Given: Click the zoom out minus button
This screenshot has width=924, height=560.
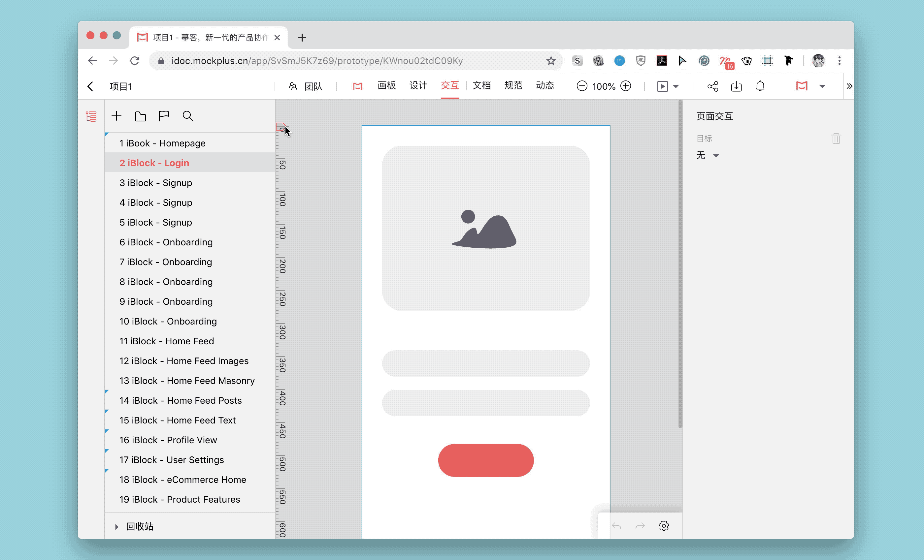Looking at the screenshot, I should [x=581, y=86].
